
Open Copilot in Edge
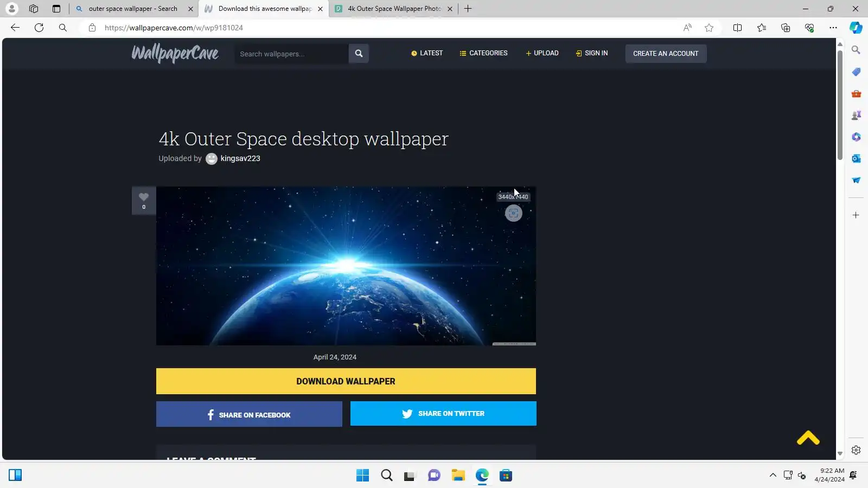pos(856,28)
